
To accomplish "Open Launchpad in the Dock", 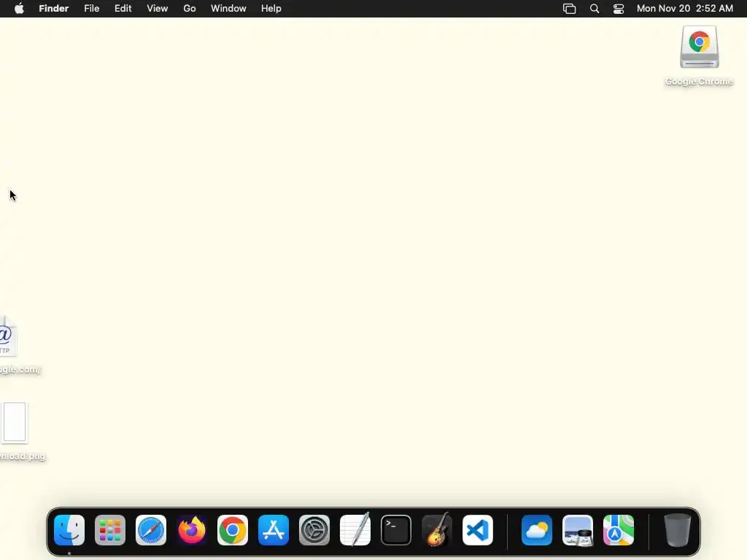I will pos(110,530).
